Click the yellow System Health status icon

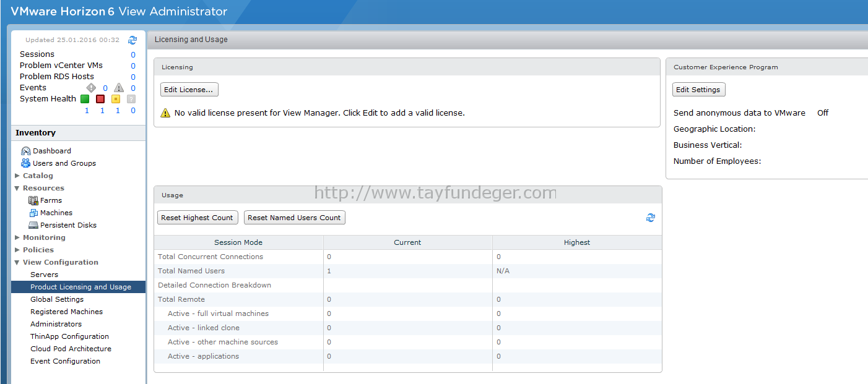pos(116,99)
